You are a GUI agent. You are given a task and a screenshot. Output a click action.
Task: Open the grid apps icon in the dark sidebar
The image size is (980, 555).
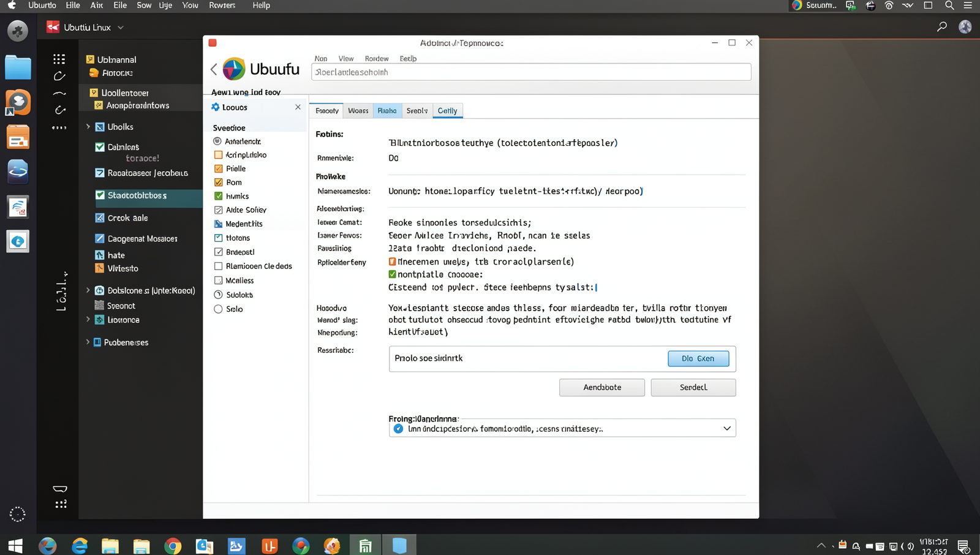pos(59,59)
